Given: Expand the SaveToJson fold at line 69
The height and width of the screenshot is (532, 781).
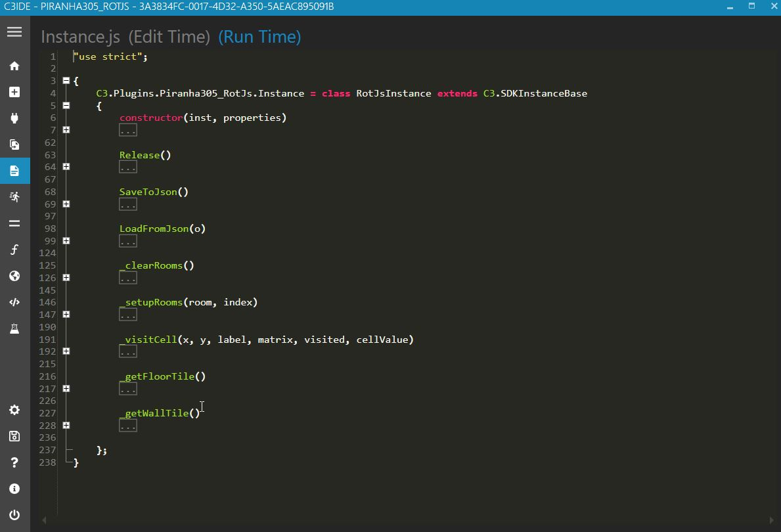Looking at the screenshot, I should [x=66, y=204].
